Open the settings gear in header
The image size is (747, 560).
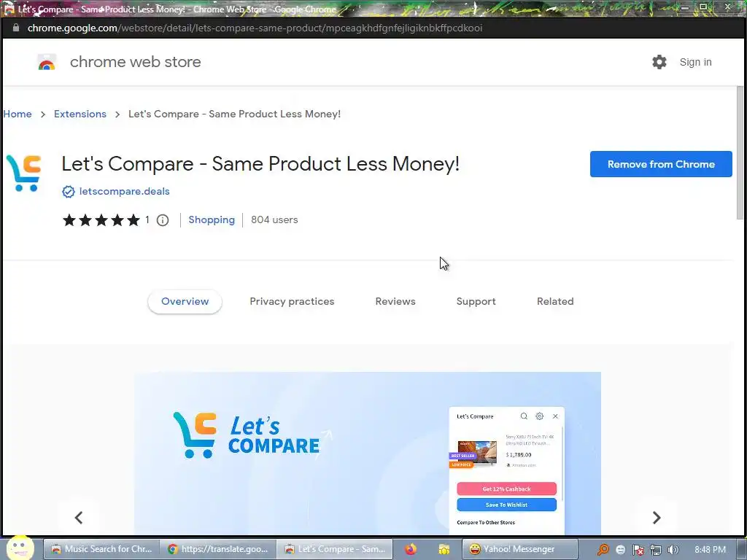coord(659,62)
